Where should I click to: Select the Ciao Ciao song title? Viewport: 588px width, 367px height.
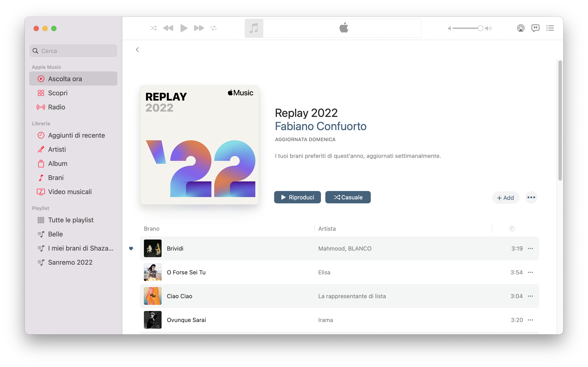click(179, 296)
